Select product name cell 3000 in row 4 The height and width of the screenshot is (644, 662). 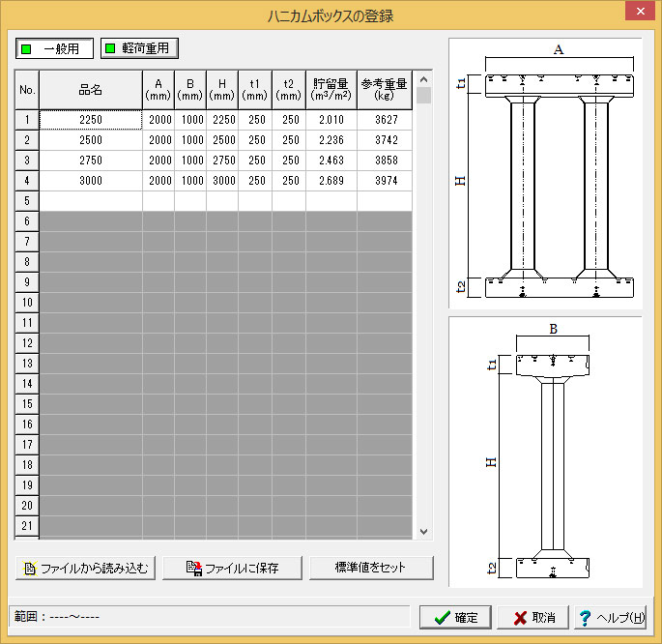pos(91,181)
